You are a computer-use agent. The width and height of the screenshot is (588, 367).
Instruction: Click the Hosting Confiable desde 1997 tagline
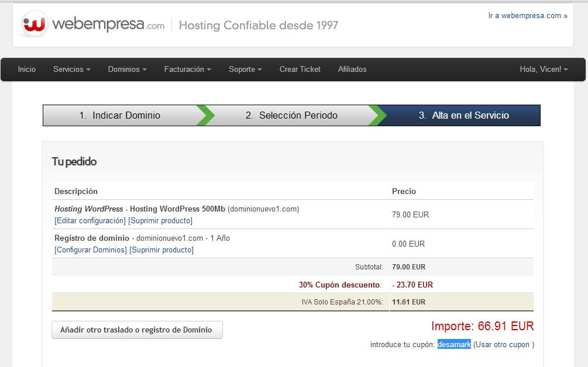pos(259,25)
